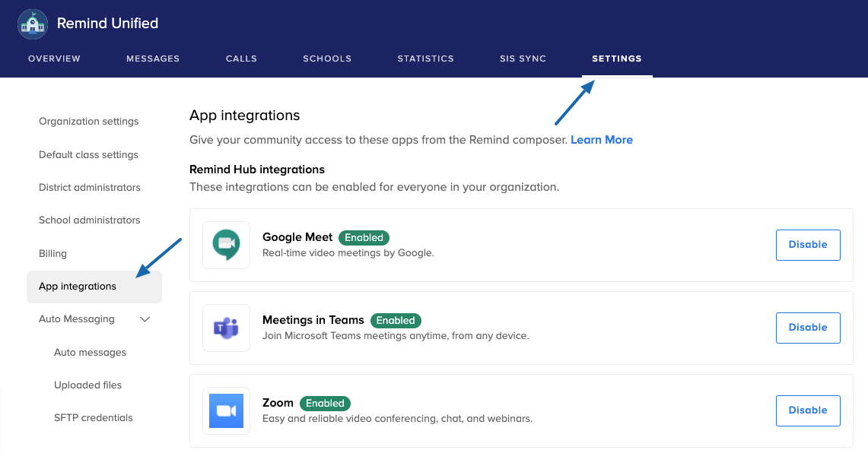Switch to the Messages tab

click(x=153, y=59)
